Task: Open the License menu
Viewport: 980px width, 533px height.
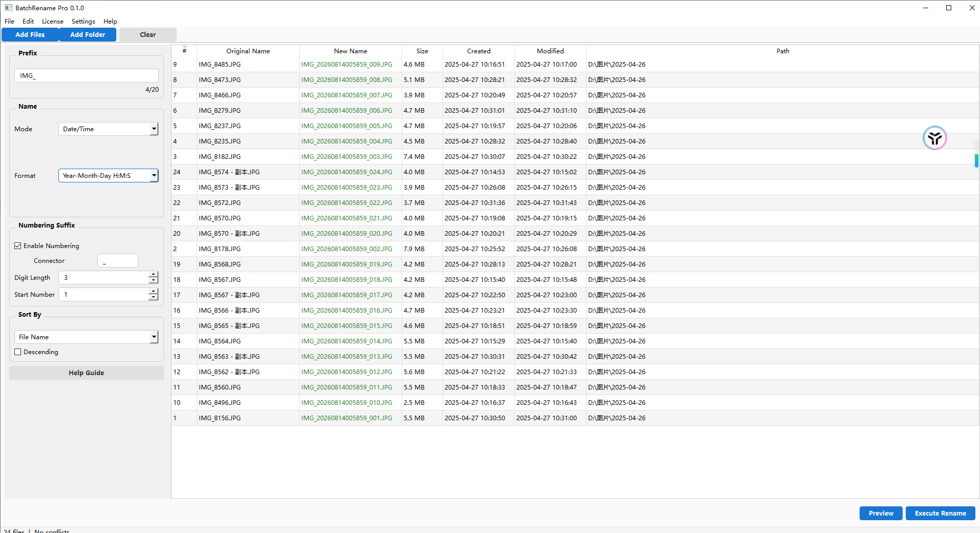Action: click(x=53, y=22)
